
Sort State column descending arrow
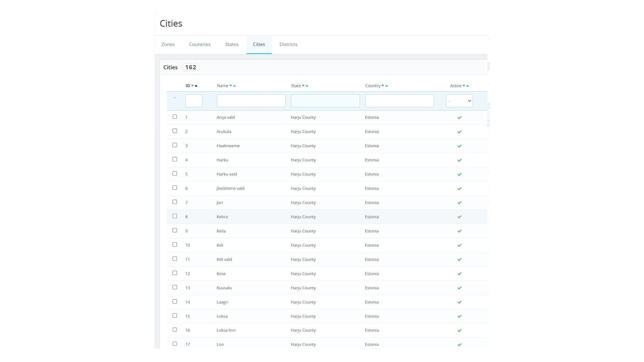[303, 86]
